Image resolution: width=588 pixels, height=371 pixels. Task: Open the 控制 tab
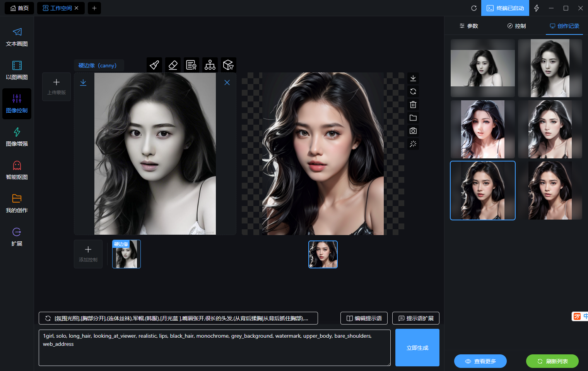516,26
